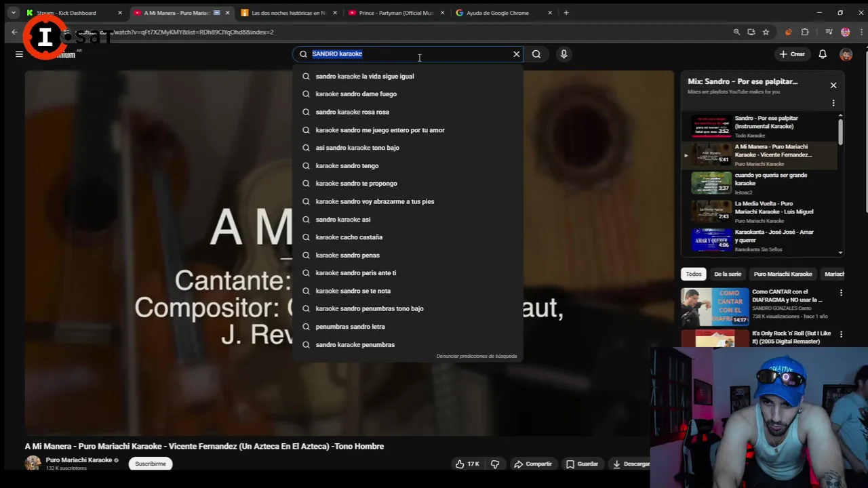The image size is (868, 488).
Task: Play Sandro - Por ese palpitar playlist thumbnail
Action: click(x=711, y=126)
